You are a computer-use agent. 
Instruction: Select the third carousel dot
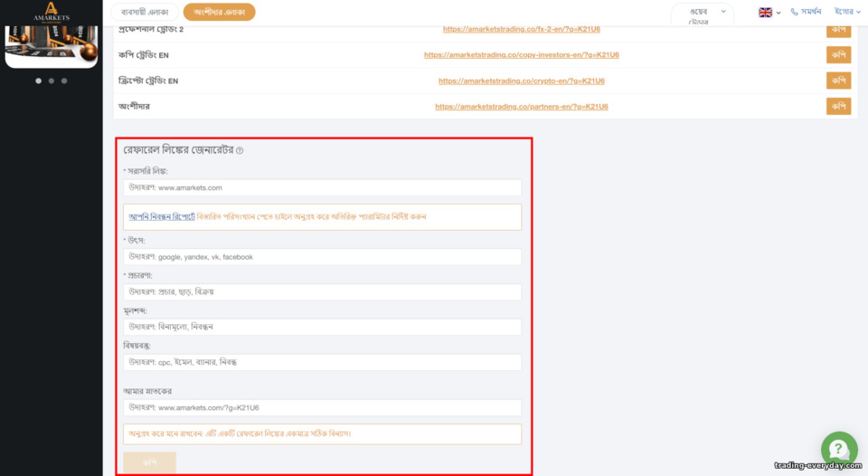pyautogui.click(x=64, y=81)
